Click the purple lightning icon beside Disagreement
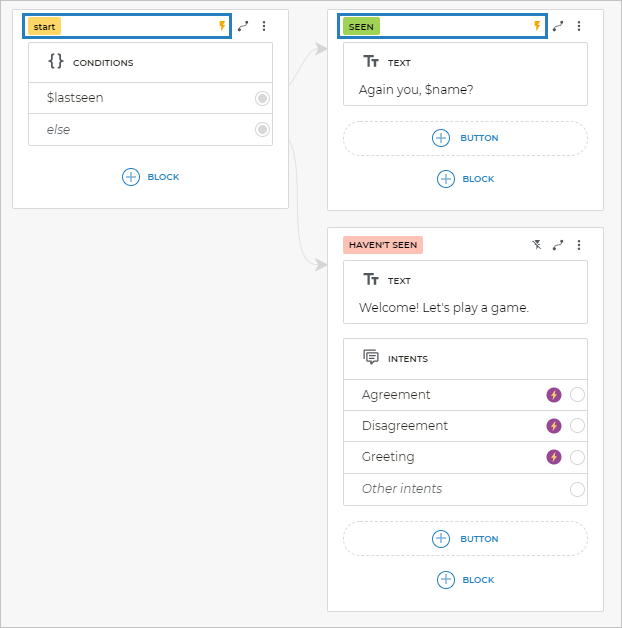This screenshot has height=628, width=622. (554, 426)
